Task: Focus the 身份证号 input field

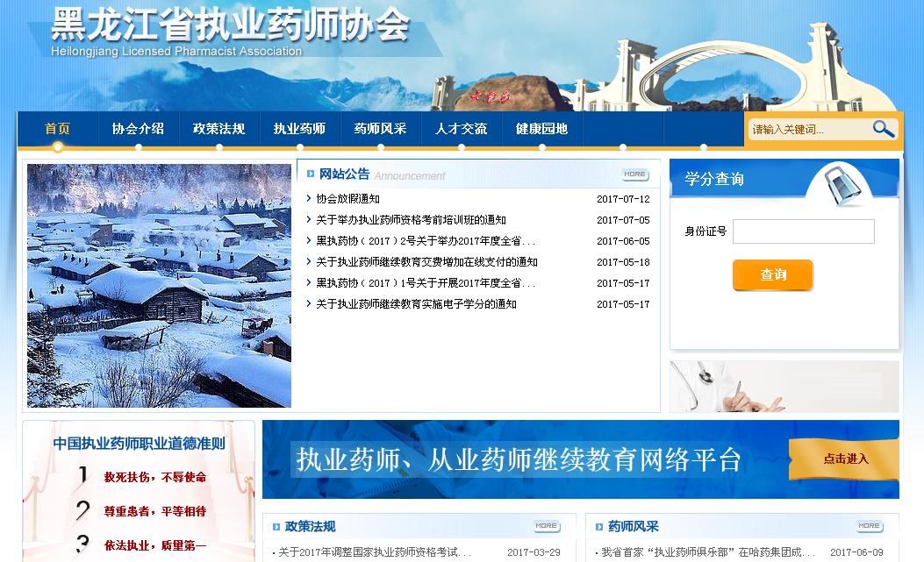Action: (x=803, y=231)
